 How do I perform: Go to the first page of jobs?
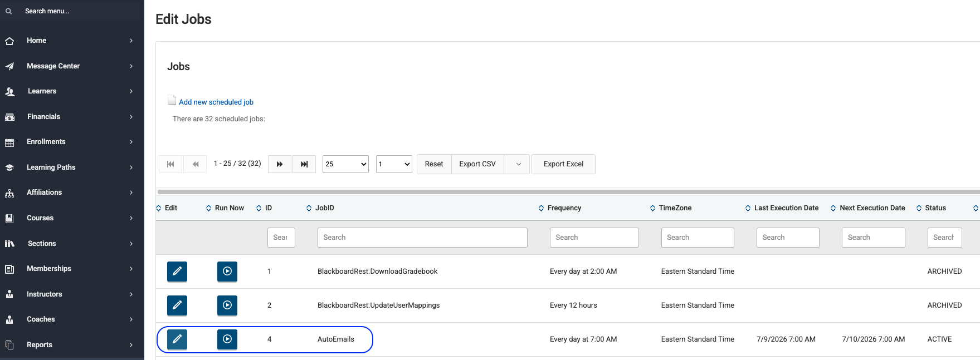click(x=170, y=164)
